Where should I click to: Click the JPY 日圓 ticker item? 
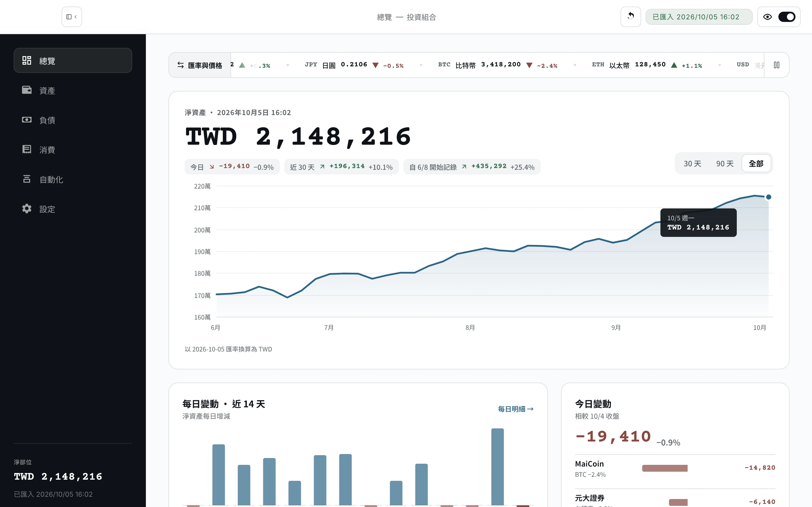(354, 65)
